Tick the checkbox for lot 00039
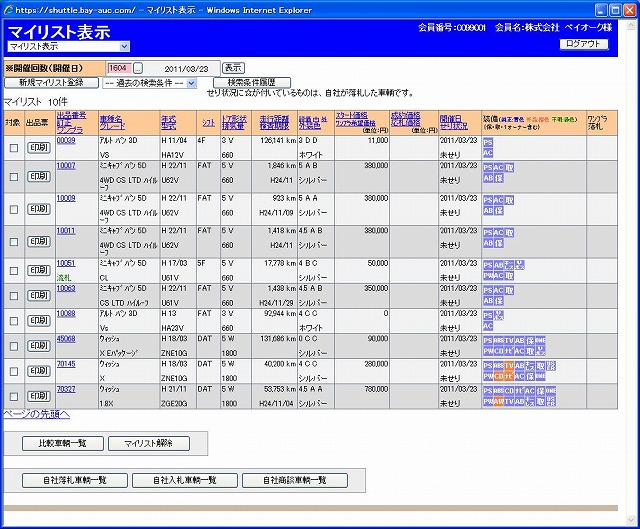640x529 pixels. coord(14,148)
